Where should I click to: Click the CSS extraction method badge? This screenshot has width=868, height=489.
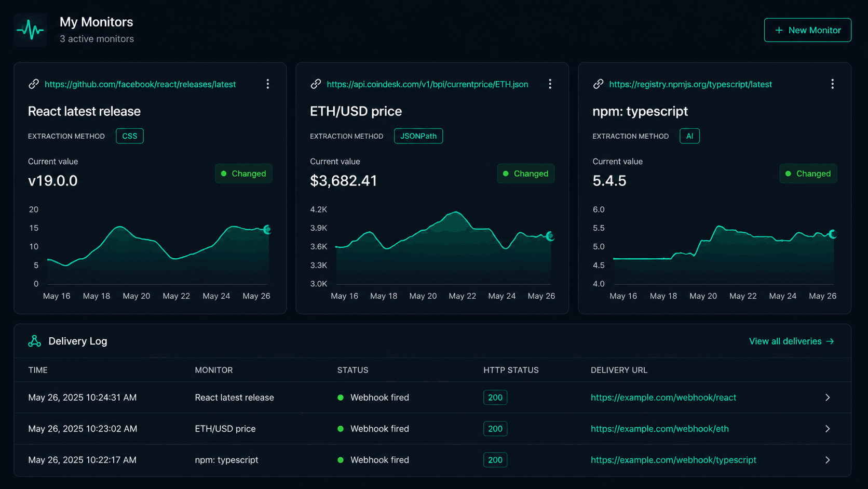pyautogui.click(x=130, y=136)
